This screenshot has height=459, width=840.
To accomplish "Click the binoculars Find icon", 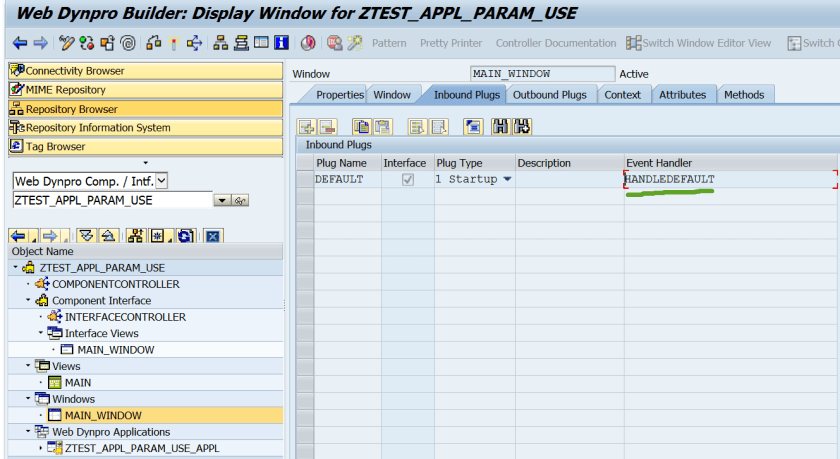I will [x=500, y=127].
